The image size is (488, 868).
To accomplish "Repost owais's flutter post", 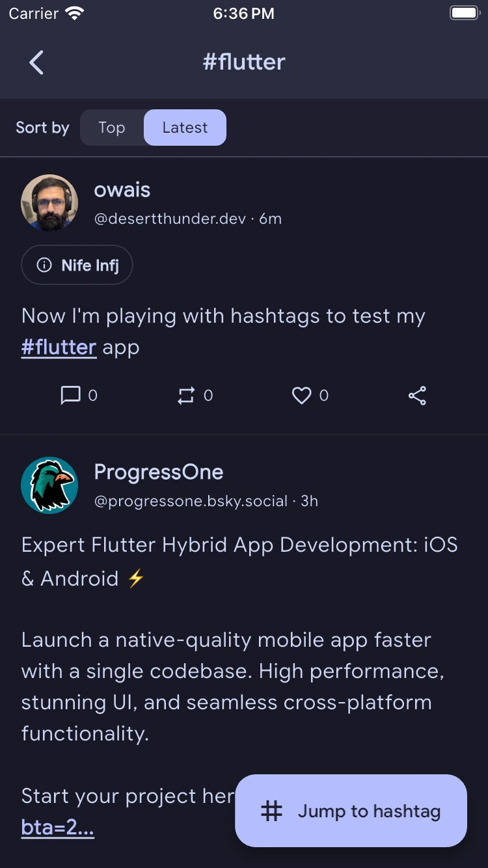I will (186, 395).
